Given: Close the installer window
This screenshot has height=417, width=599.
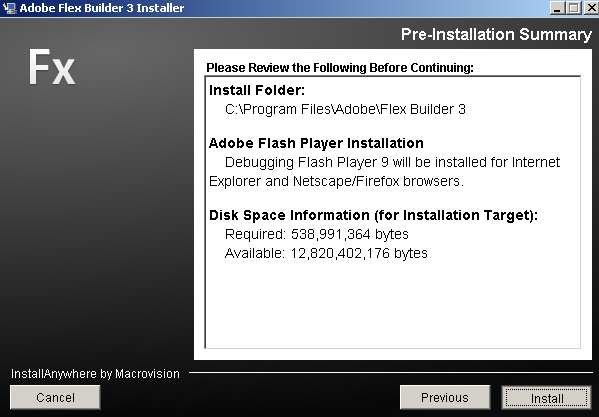Looking at the screenshot, I should pyautogui.click(x=591, y=8).
